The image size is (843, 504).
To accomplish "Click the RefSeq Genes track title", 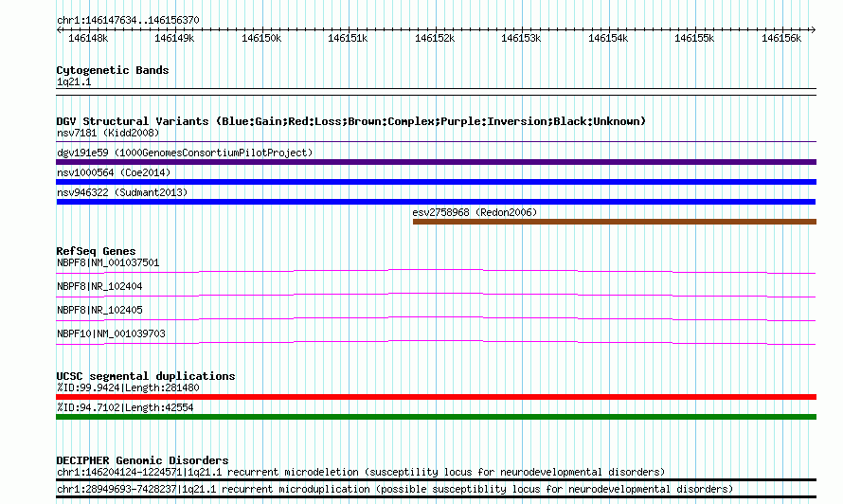I will [96, 251].
